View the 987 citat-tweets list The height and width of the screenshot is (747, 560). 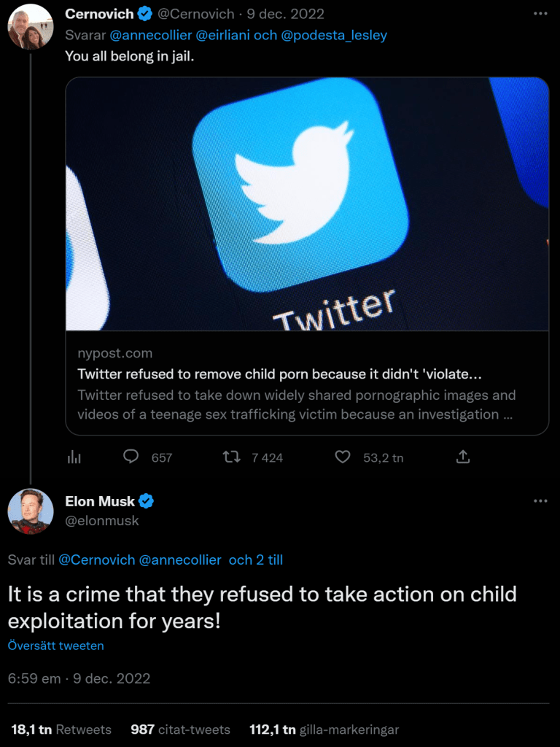(x=180, y=729)
